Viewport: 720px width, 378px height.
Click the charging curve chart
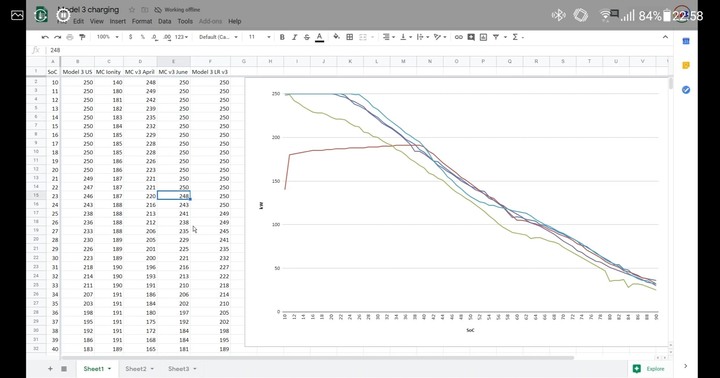[x=457, y=211]
